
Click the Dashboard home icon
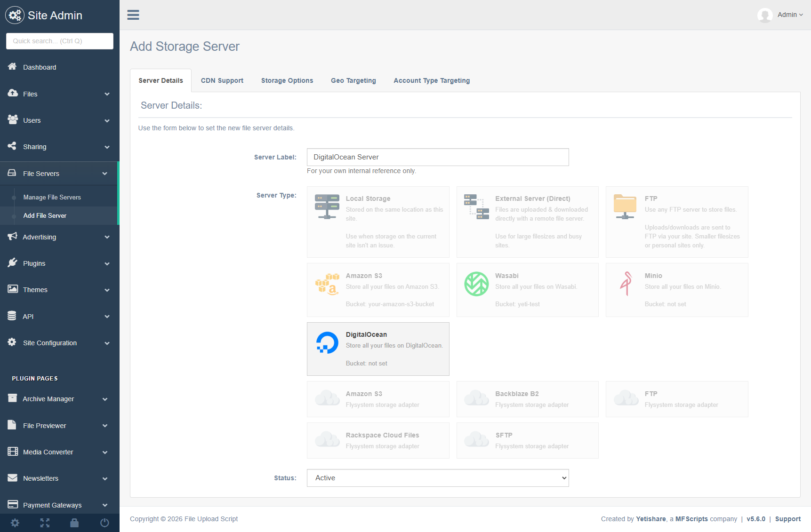12,67
